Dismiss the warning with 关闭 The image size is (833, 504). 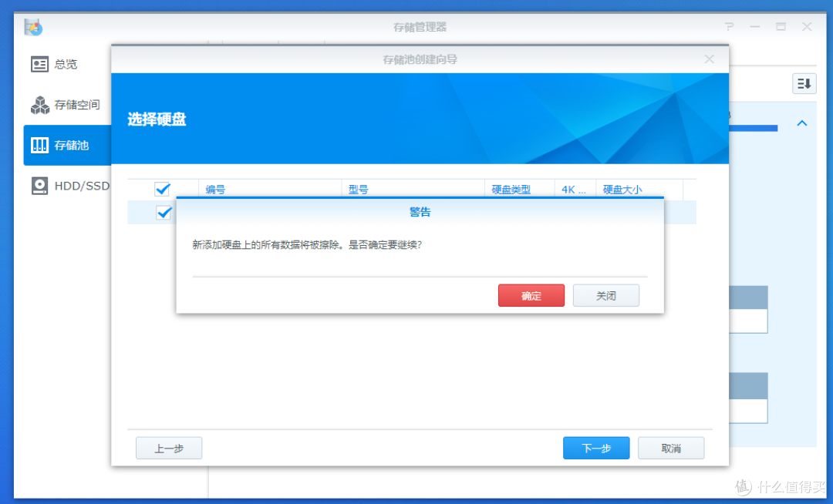(x=605, y=295)
